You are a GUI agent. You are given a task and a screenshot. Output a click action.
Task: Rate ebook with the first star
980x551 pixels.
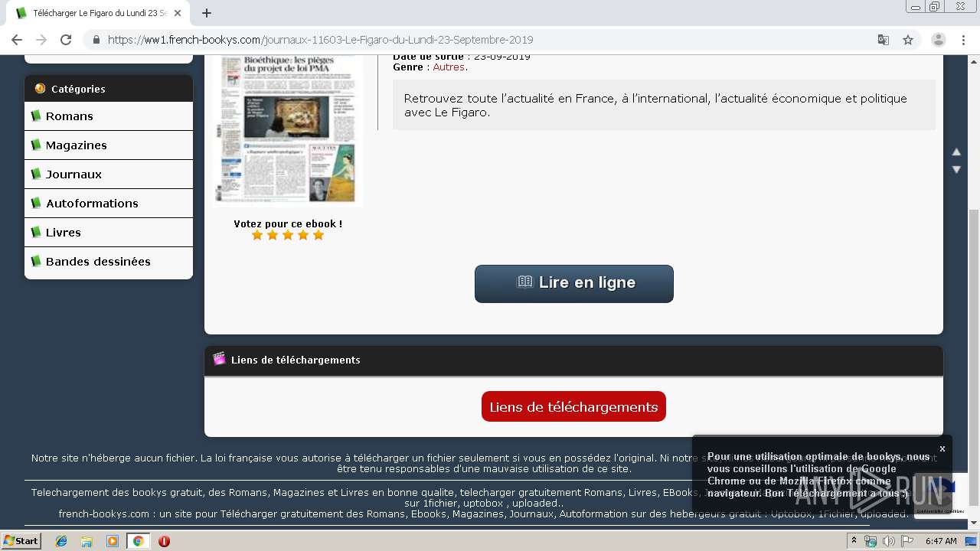257,235
